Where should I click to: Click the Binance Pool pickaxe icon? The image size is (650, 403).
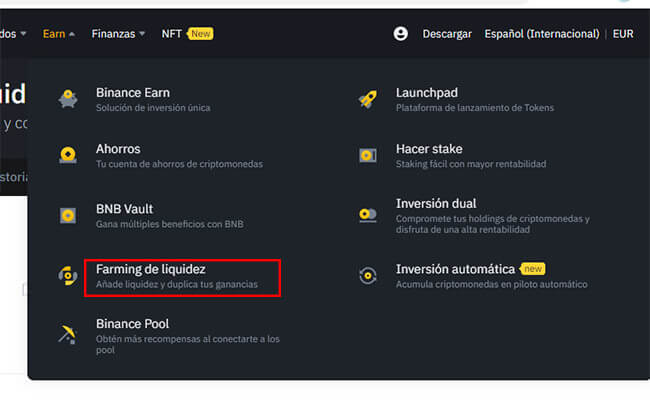point(68,334)
